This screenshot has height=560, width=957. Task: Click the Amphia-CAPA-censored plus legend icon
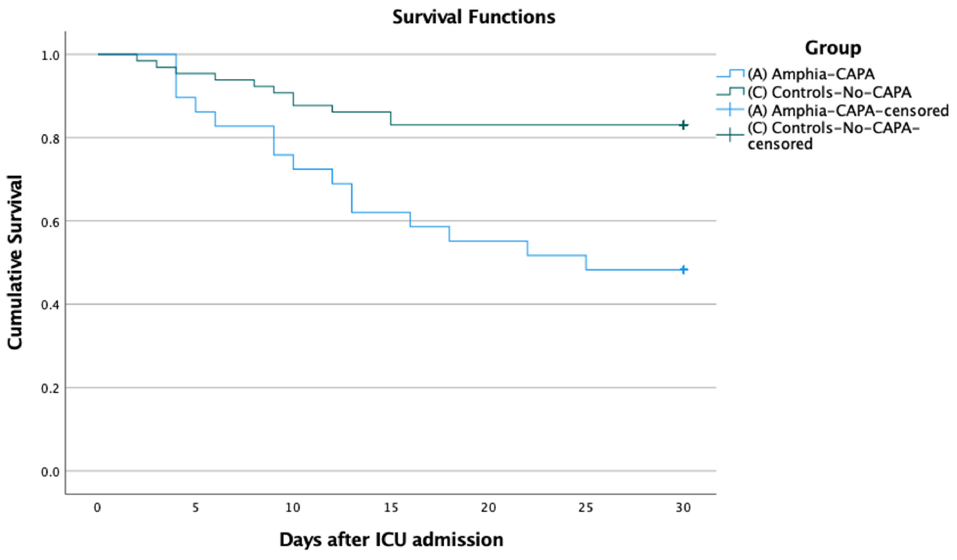click(x=730, y=110)
